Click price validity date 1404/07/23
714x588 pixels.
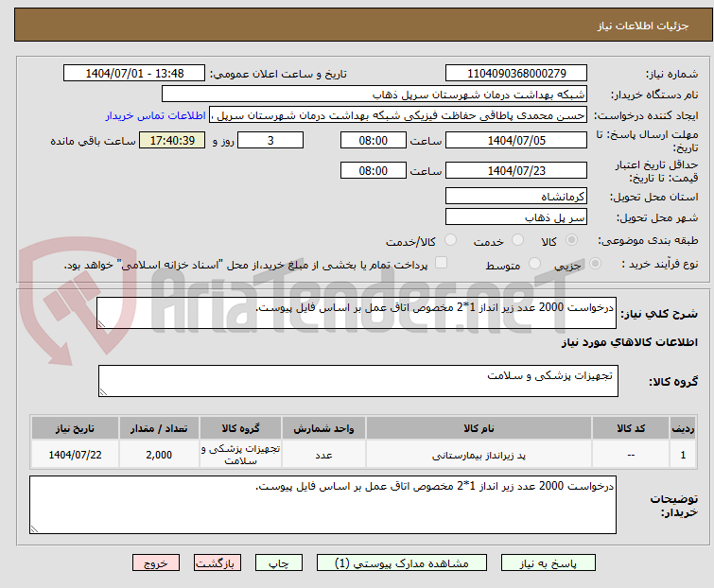click(x=516, y=171)
